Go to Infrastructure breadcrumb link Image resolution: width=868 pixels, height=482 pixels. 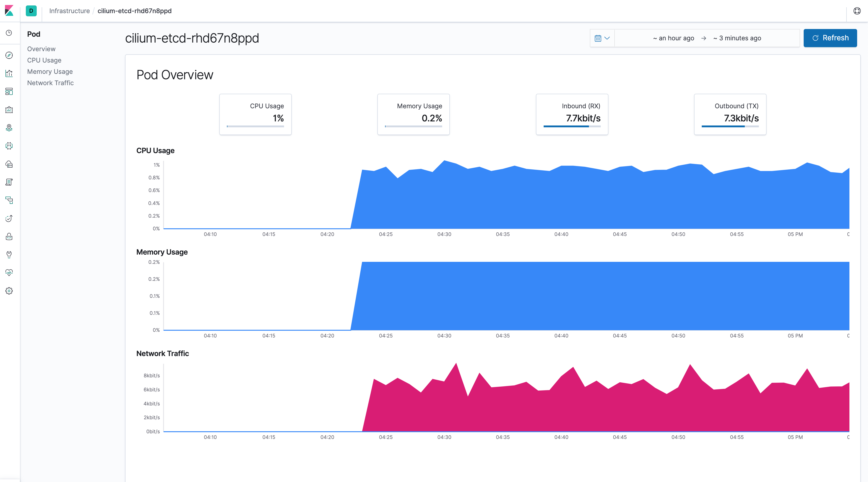(69, 11)
